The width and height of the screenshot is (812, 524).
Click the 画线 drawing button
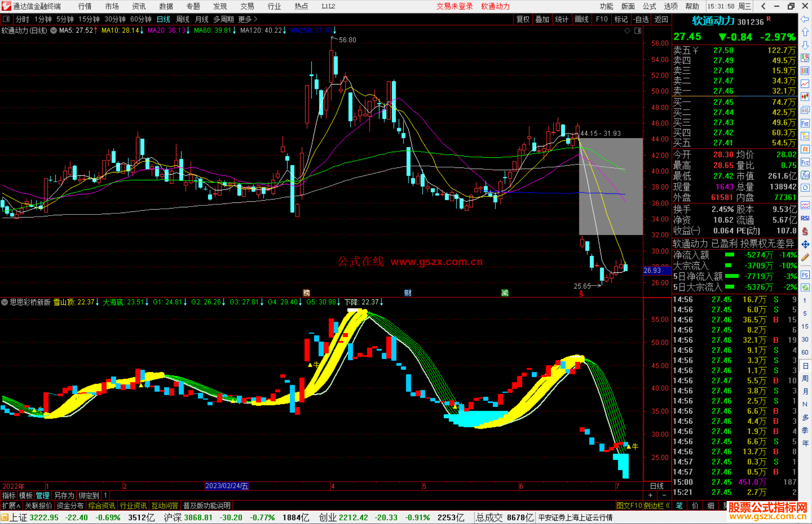pos(581,19)
